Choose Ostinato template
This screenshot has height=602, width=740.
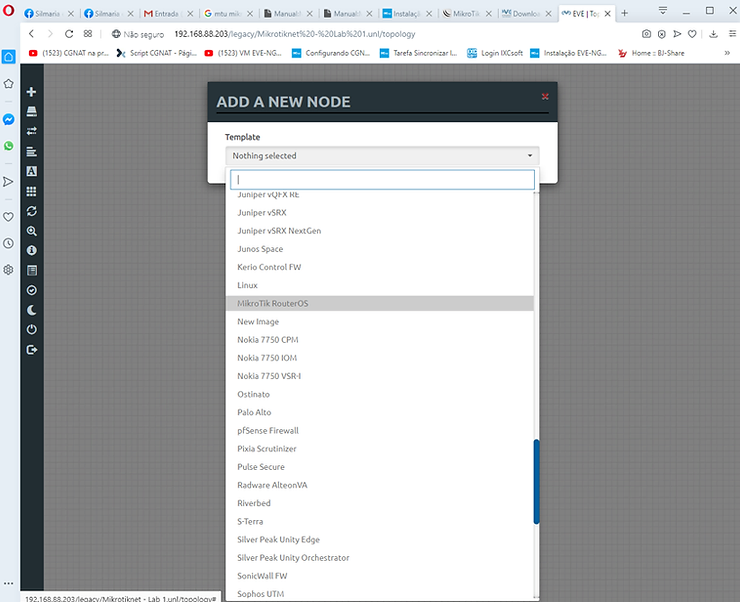pyautogui.click(x=380, y=394)
